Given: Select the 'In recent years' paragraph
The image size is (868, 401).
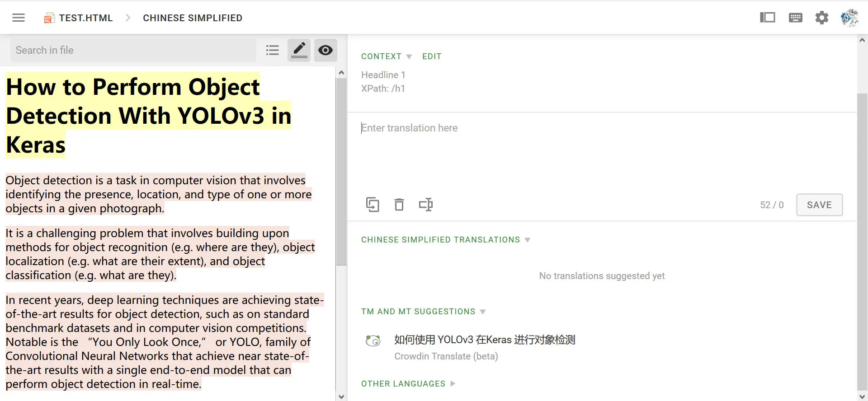Looking at the screenshot, I should 165,342.
